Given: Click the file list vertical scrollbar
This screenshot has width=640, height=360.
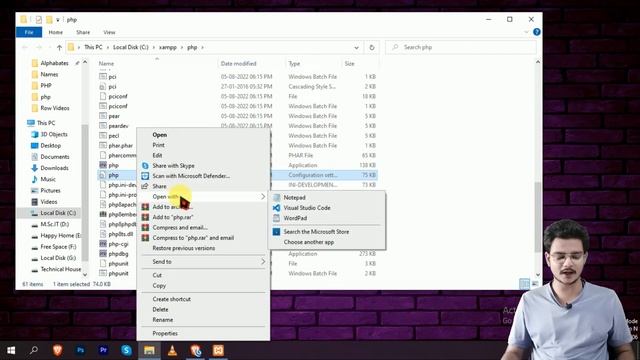Looking at the screenshot, I should (538, 216).
